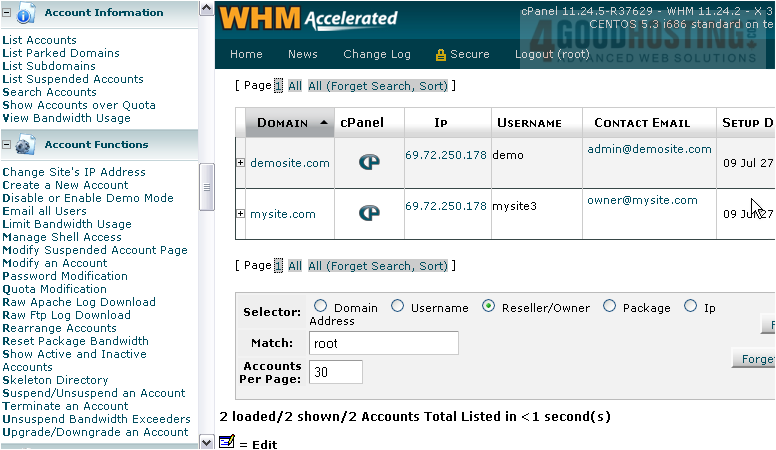Expand the mysite.com account row
Image resolution: width=776 pixels, height=450 pixels.
[x=240, y=213]
